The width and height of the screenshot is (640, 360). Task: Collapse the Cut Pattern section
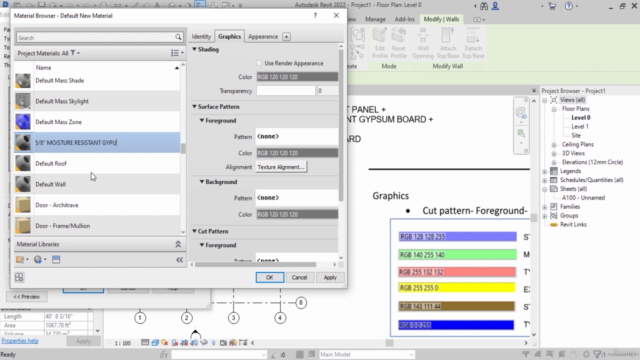click(195, 231)
